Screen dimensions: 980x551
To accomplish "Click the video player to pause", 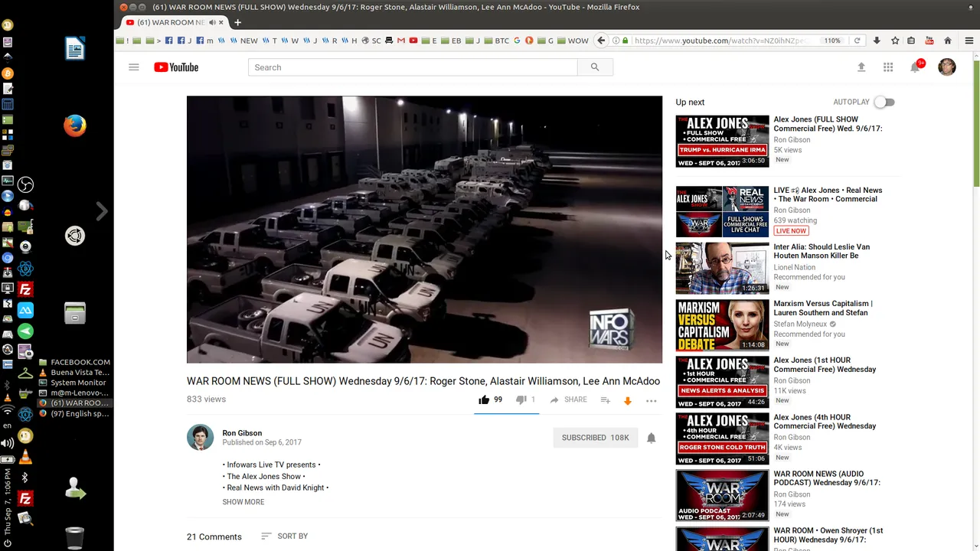I will coord(424,230).
